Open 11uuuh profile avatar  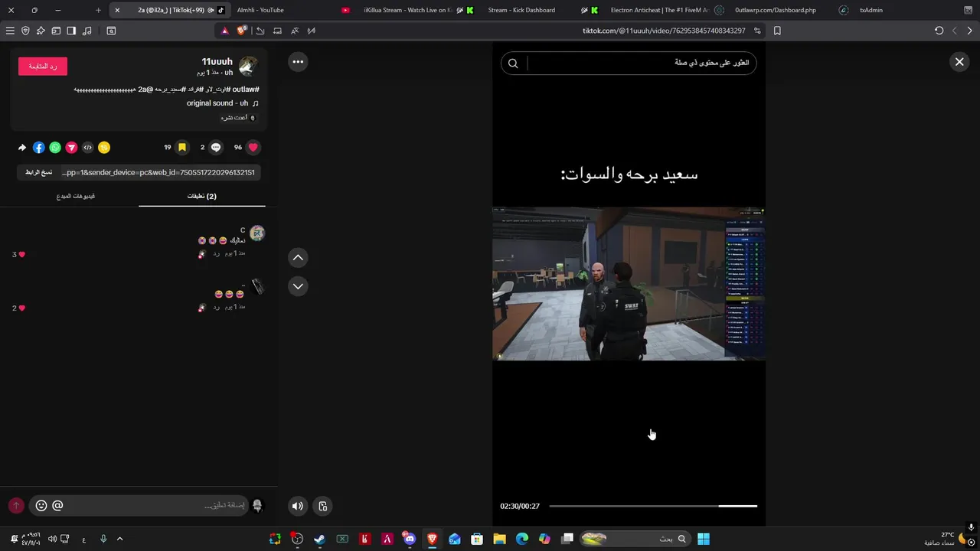248,67
